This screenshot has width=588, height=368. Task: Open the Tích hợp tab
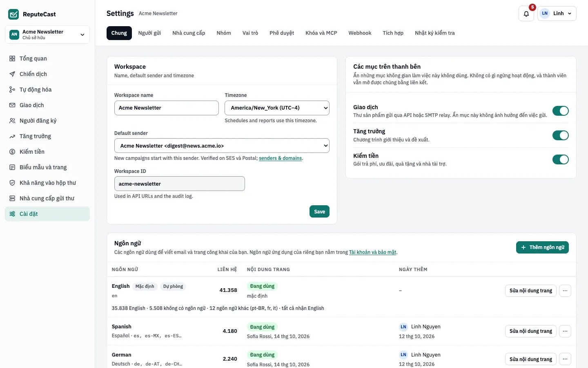click(393, 33)
